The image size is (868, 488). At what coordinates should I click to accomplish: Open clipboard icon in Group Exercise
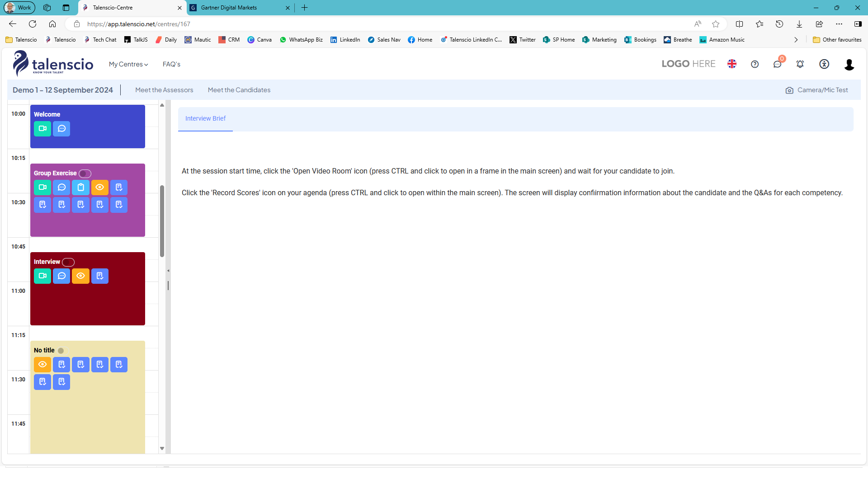(x=80, y=188)
